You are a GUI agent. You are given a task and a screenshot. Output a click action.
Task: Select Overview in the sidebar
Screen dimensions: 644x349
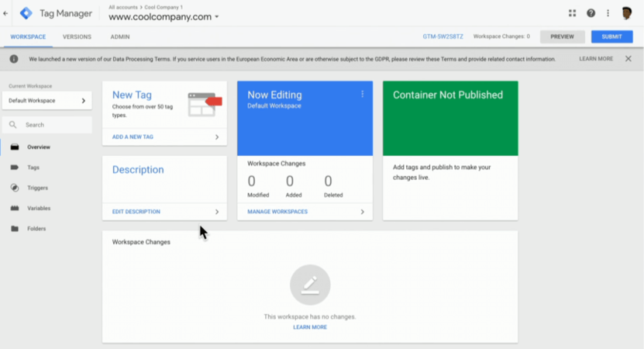39,147
